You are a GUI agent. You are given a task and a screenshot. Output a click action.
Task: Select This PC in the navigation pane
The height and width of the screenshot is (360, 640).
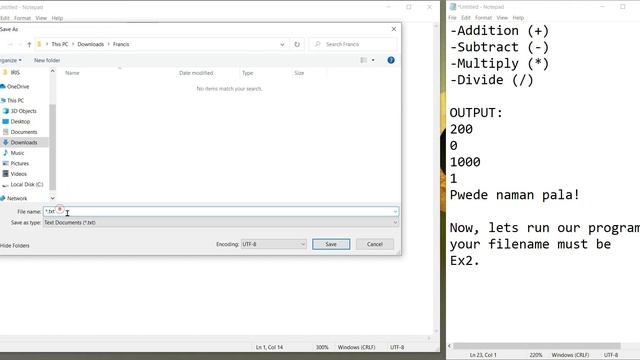15,100
